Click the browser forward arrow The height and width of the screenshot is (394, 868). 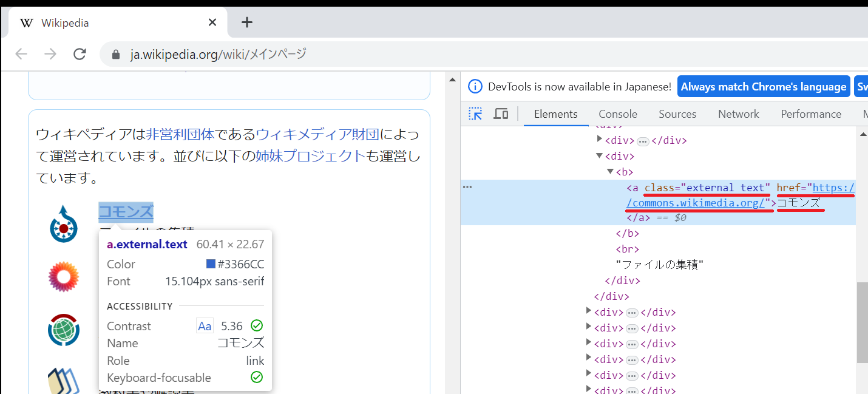[x=50, y=54]
